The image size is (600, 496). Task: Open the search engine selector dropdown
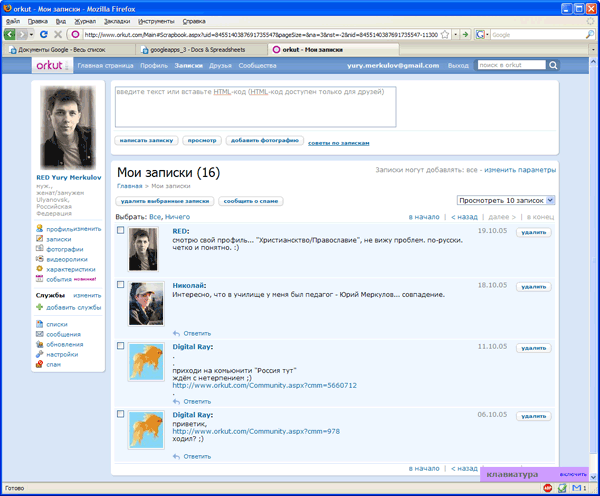pyautogui.click(x=487, y=35)
